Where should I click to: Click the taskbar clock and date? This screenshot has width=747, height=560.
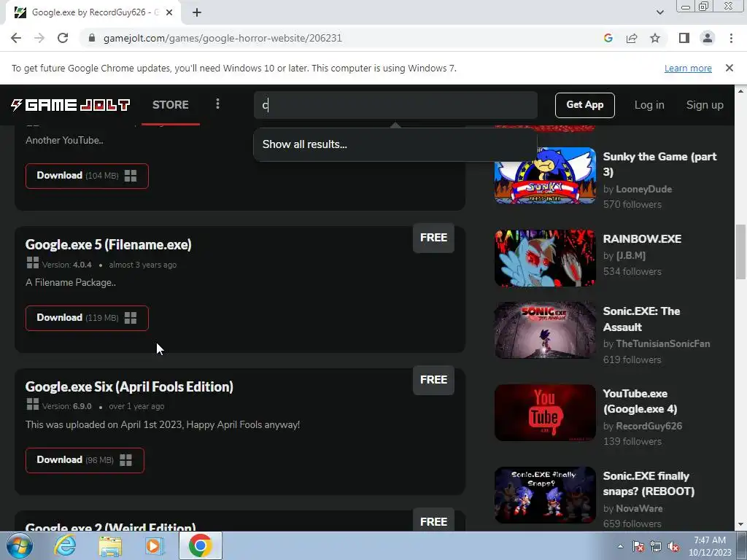(710, 546)
